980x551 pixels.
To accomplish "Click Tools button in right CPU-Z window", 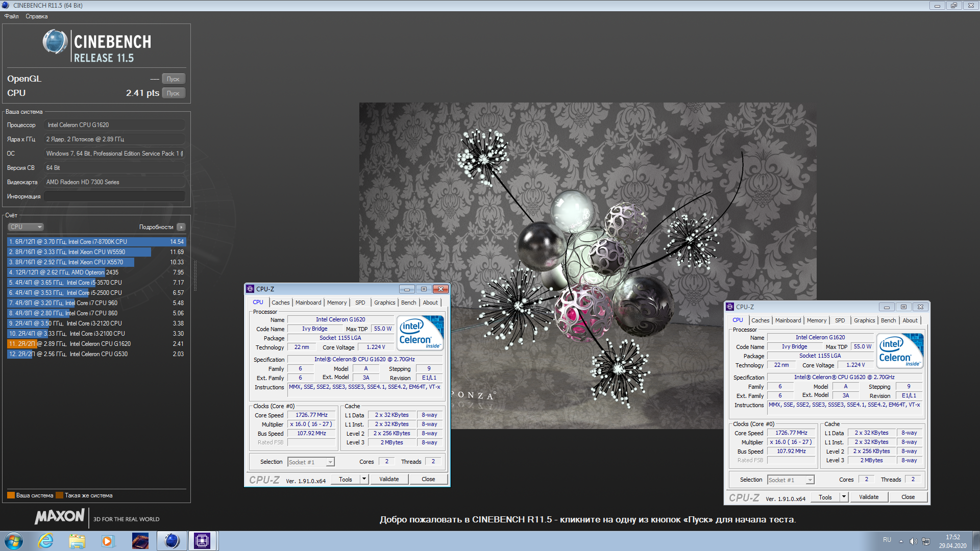I will (825, 497).
